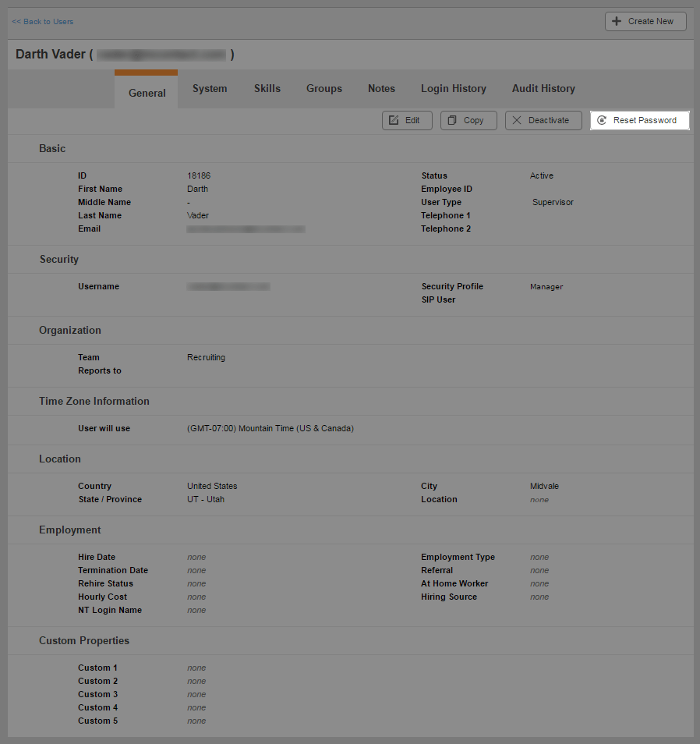This screenshot has height=744, width=700.
Task: Click the Deactivate button label
Action: tap(549, 120)
